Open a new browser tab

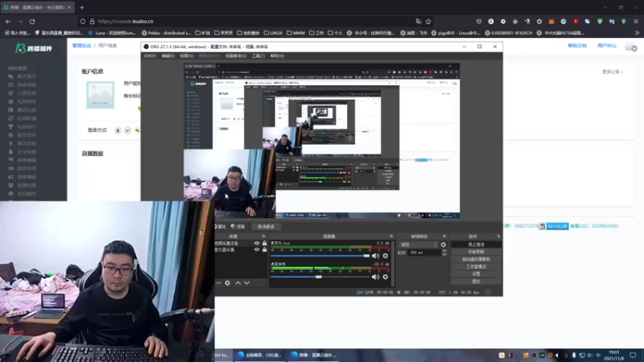click(x=82, y=7)
